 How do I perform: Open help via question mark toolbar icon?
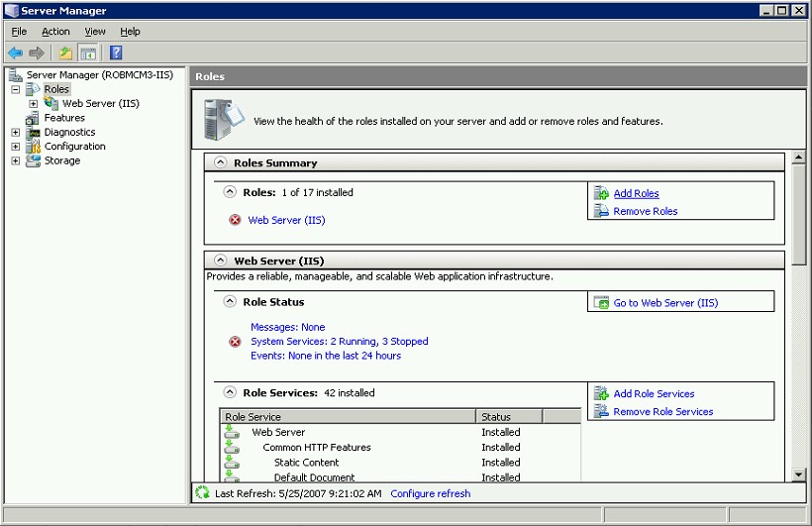116,53
